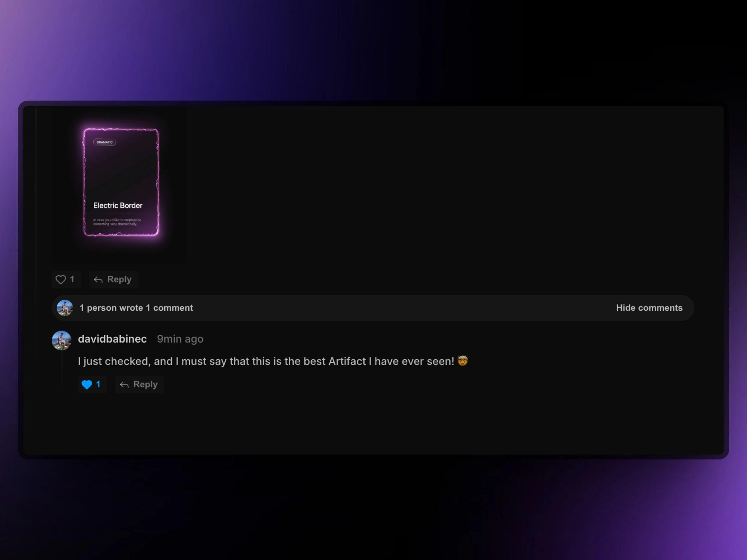747x560 pixels.
Task: Reply to the Electric Border post
Action: (114, 280)
